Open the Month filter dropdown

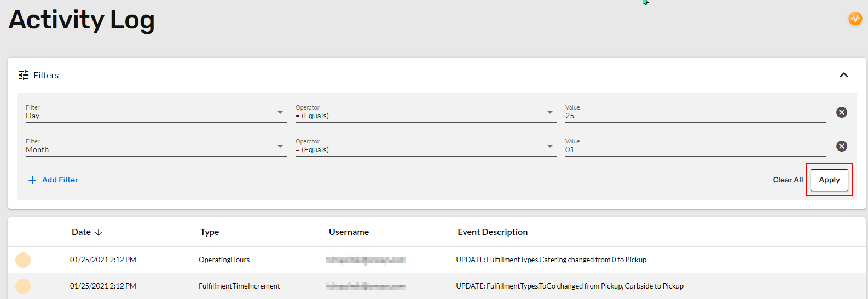[156, 147]
